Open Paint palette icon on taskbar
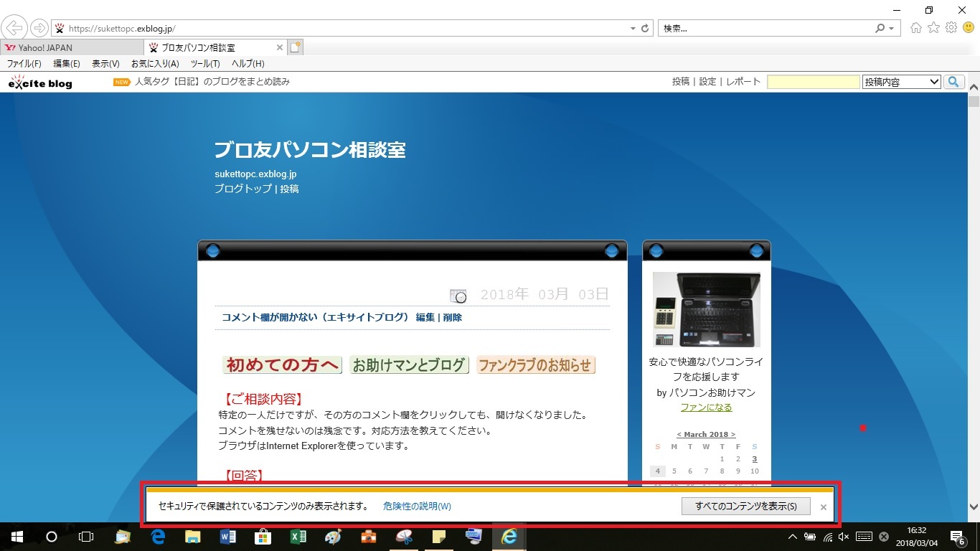Viewport: 980px width, 551px height. (334, 537)
